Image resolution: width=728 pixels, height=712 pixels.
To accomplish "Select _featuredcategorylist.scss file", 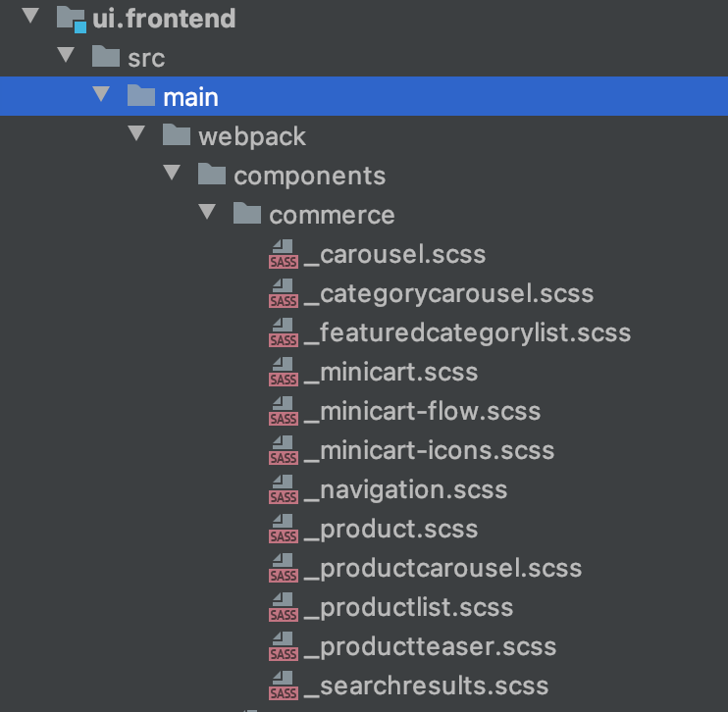I will [467, 333].
